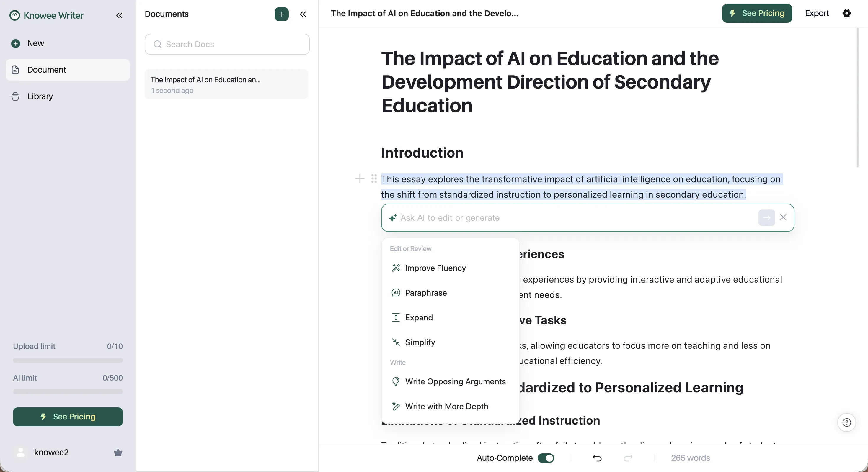Choose the Paraphrase AI option
The width and height of the screenshot is (868, 472).
click(426, 293)
